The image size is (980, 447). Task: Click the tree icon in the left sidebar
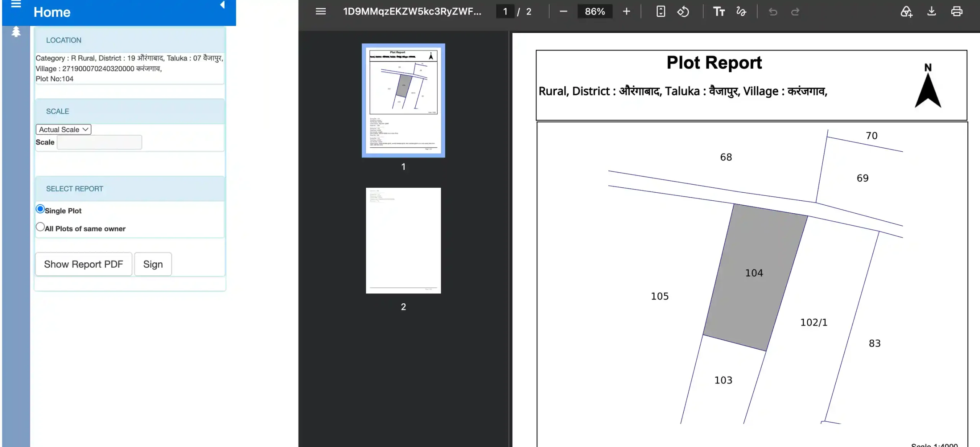[16, 32]
